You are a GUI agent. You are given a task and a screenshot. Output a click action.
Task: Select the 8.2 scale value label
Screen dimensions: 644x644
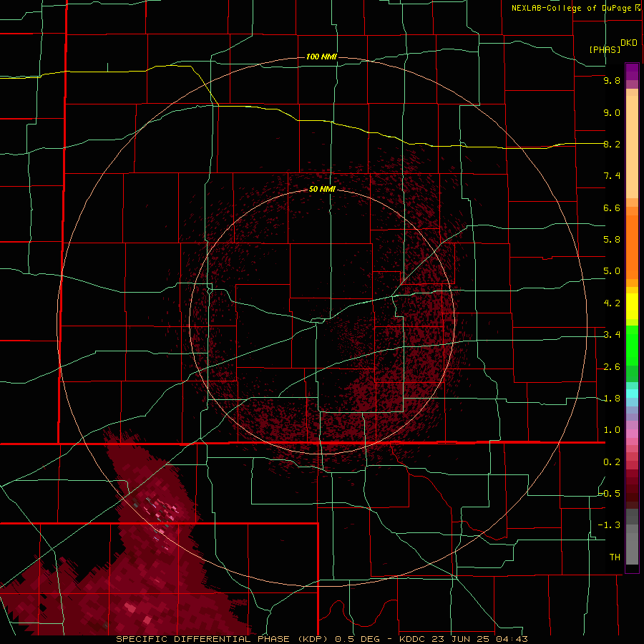tap(612, 144)
